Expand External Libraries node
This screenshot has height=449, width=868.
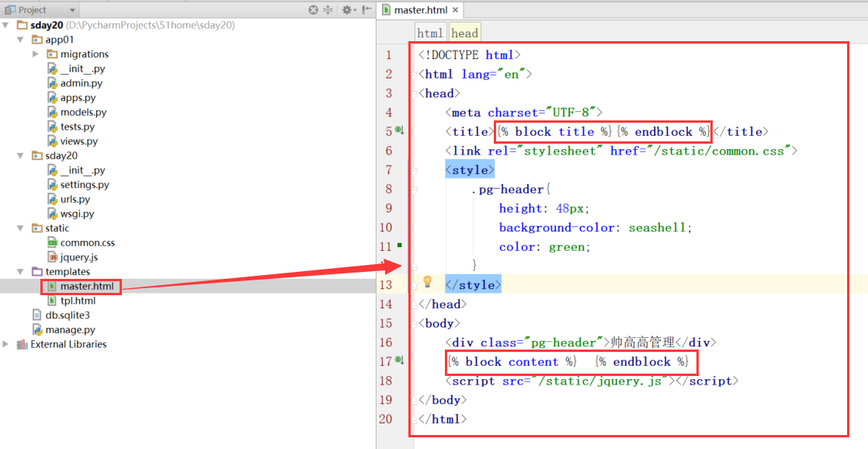click(x=7, y=344)
